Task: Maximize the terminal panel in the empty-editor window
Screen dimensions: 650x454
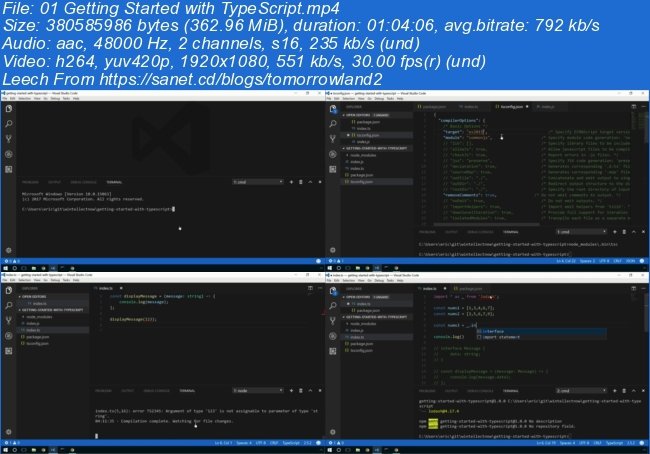Action: [x=310, y=182]
